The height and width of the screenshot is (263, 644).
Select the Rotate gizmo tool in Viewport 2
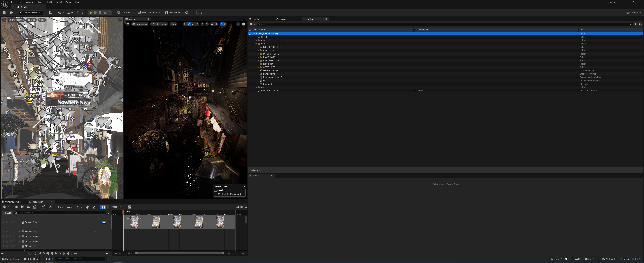pyautogui.click(x=193, y=24)
